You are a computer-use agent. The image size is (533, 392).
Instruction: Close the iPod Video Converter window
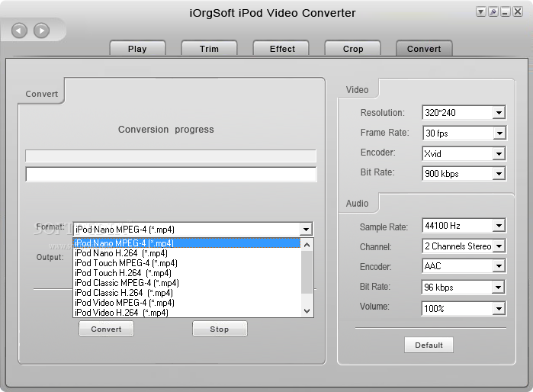[x=518, y=12]
